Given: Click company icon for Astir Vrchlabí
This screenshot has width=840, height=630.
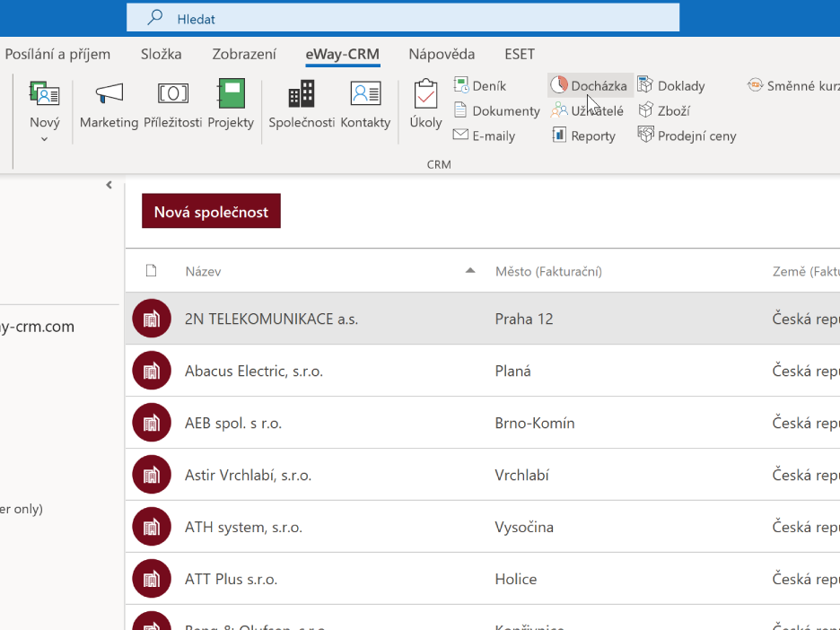Looking at the screenshot, I should (152, 474).
